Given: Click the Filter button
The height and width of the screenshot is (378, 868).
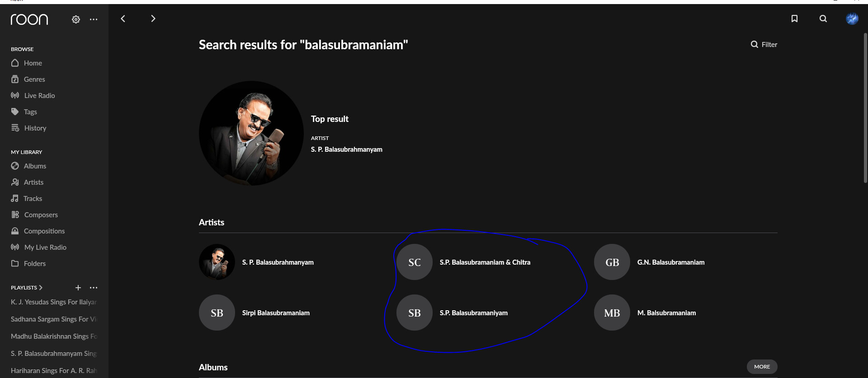Looking at the screenshot, I should point(764,44).
